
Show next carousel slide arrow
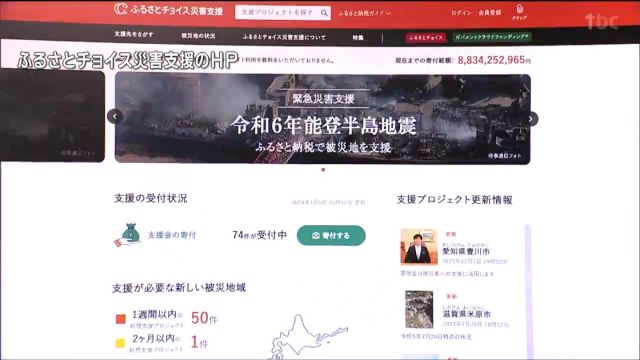(x=530, y=119)
